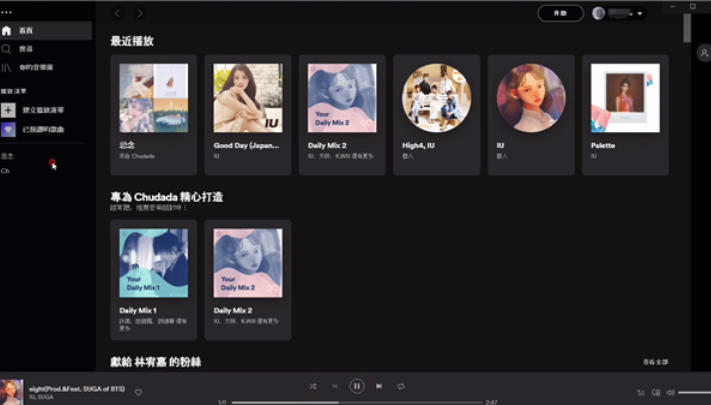Go forward using the right arrow

[139, 13]
